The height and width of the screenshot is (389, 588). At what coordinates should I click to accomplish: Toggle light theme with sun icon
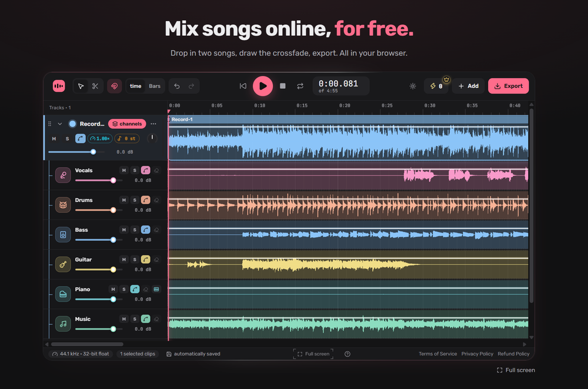pyautogui.click(x=413, y=86)
